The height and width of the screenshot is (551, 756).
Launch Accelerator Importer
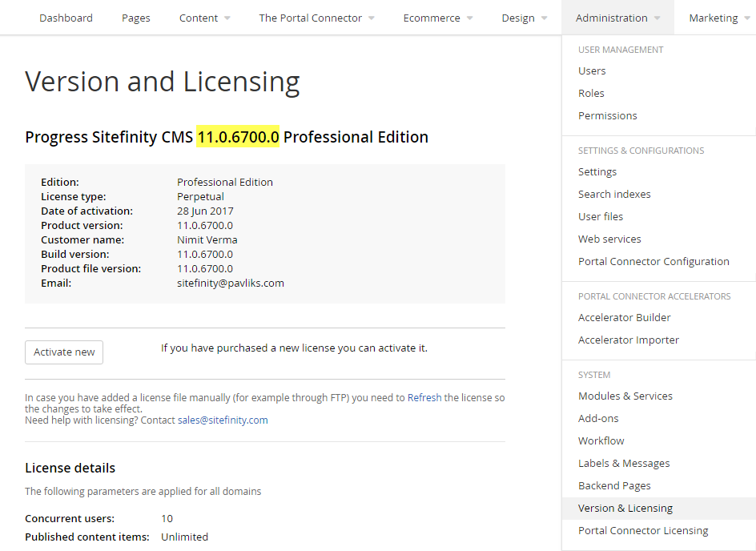point(629,340)
